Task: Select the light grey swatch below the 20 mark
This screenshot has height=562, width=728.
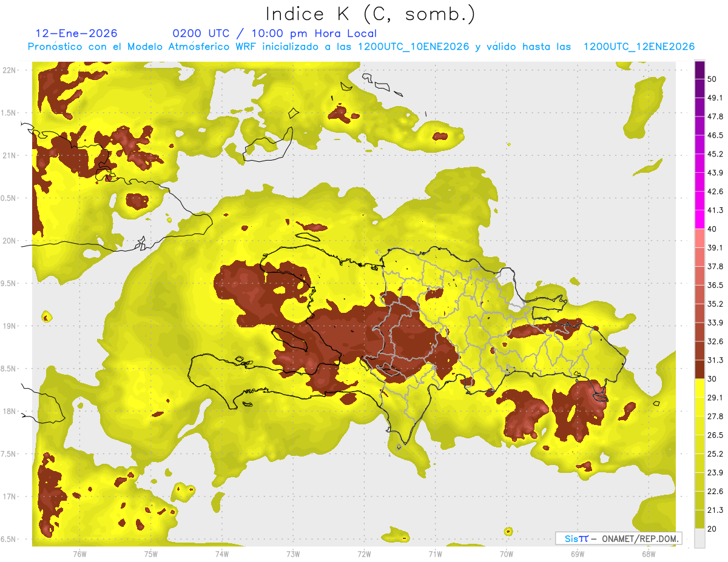Action: click(699, 538)
